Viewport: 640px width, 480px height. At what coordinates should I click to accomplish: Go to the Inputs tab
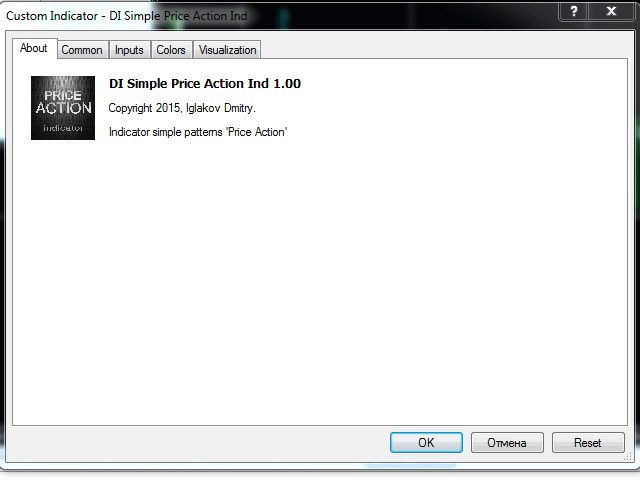(129, 50)
